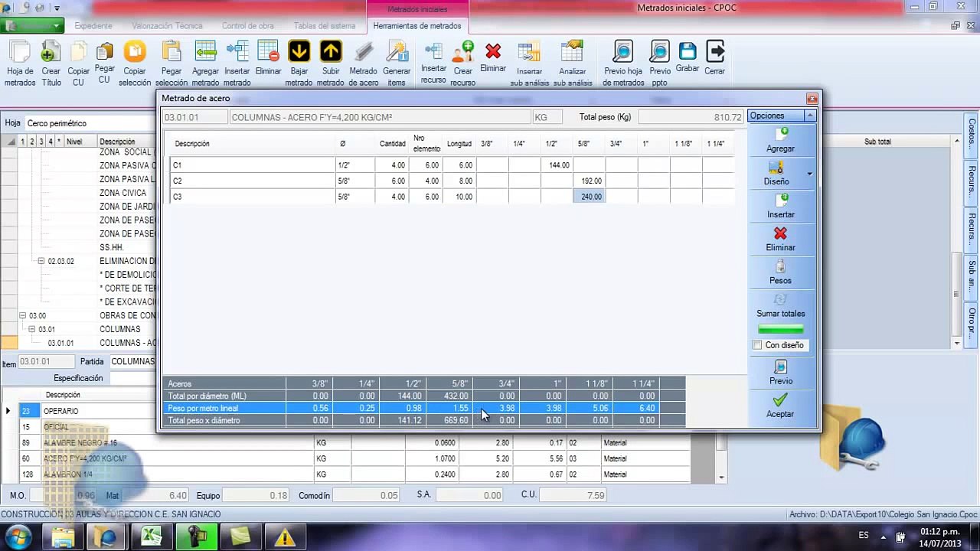The width and height of the screenshot is (980, 551).
Task: Close the Metrado de acero dialog
Action: [x=812, y=98]
